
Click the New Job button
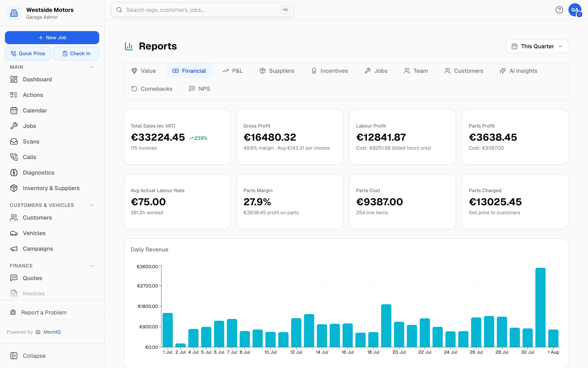click(x=52, y=37)
